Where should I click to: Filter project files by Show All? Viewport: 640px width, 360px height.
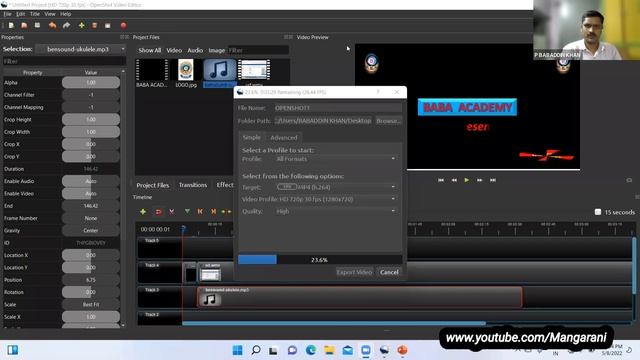click(150, 50)
